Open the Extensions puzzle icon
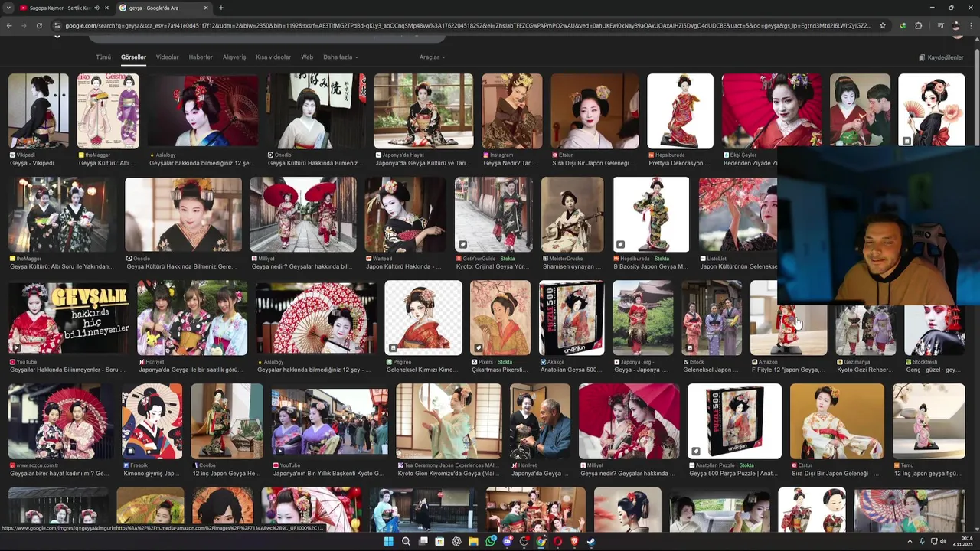 point(919,25)
